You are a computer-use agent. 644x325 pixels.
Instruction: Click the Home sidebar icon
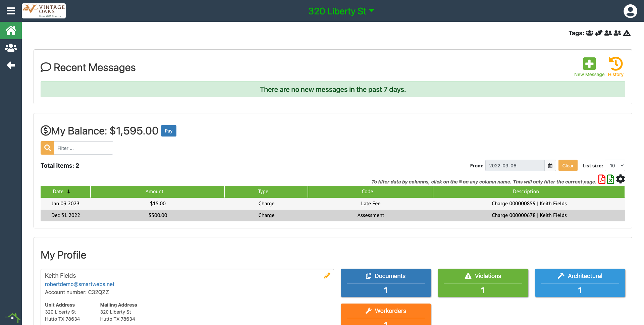tap(11, 31)
